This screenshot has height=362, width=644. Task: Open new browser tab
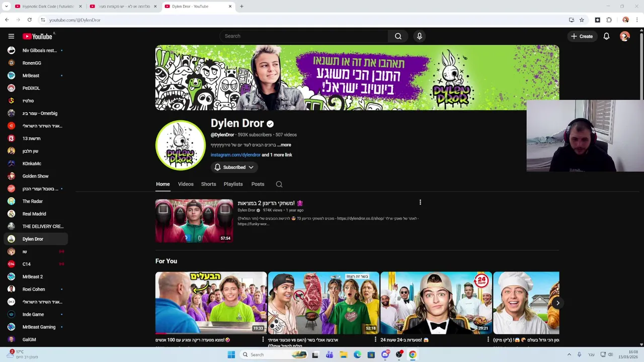click(242, 7)
